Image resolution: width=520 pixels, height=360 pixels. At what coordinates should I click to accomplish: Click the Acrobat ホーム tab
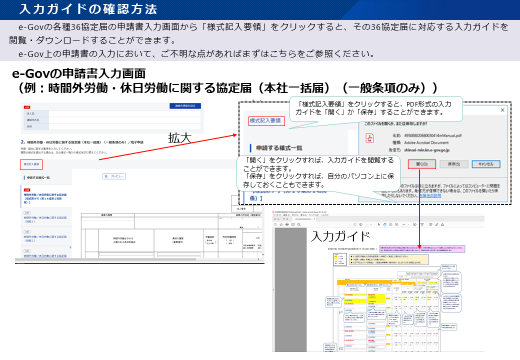276,219
